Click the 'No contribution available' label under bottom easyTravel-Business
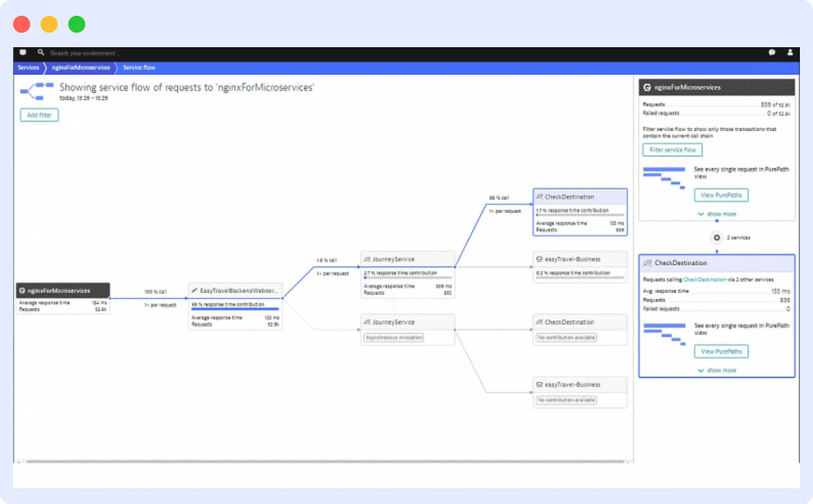The image size is (813, 504). [x=566, y=400]
